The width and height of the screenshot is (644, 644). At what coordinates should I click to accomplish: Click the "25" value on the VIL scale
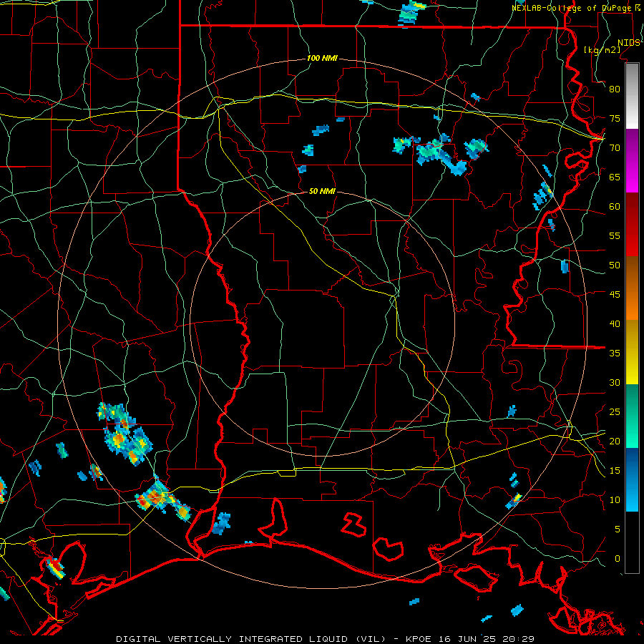pos(615,412)
